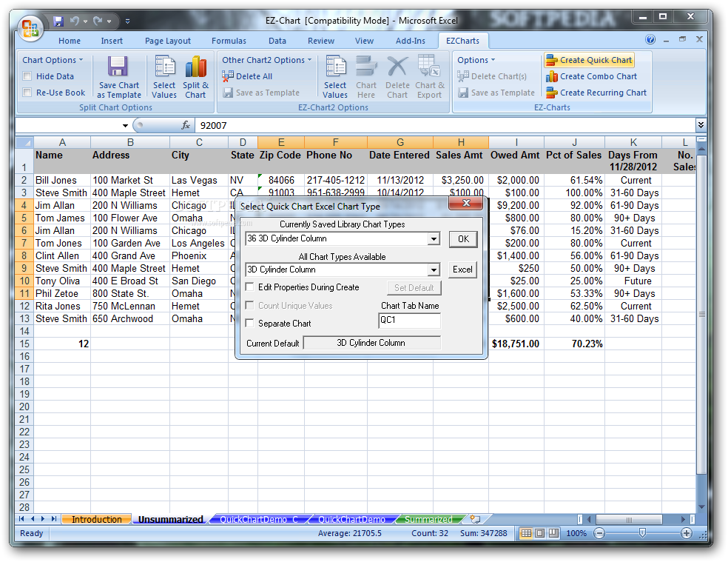Switch to Page Layout view in status bar
Screen dimensions: 728x562
pos(539,533)
